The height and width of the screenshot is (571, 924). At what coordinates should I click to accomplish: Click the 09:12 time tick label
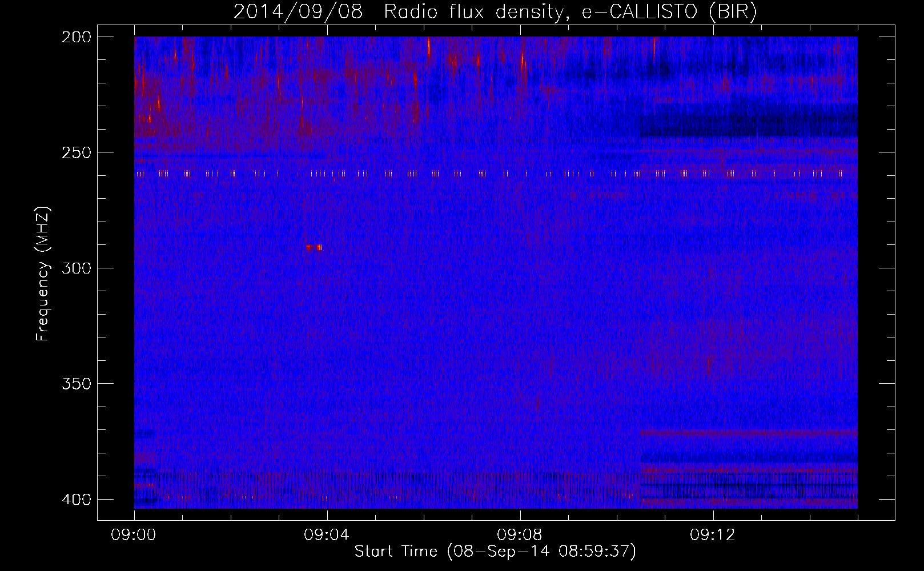click(x=713, y=535)
